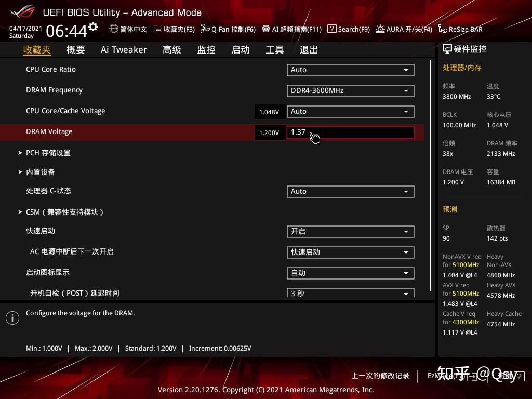
Task: Click the 04/17/2021 date
Action: click(25, 29)
